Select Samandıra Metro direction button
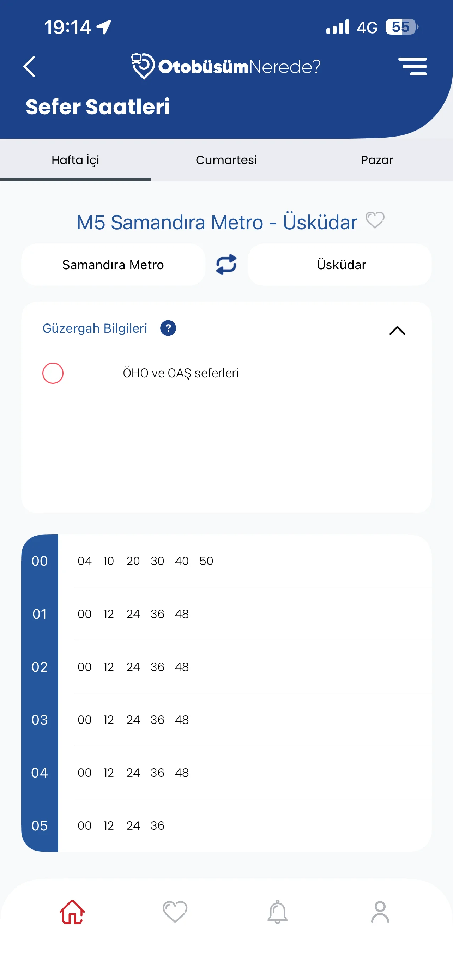Screen dimensions: 453x980 coord(113,264)
